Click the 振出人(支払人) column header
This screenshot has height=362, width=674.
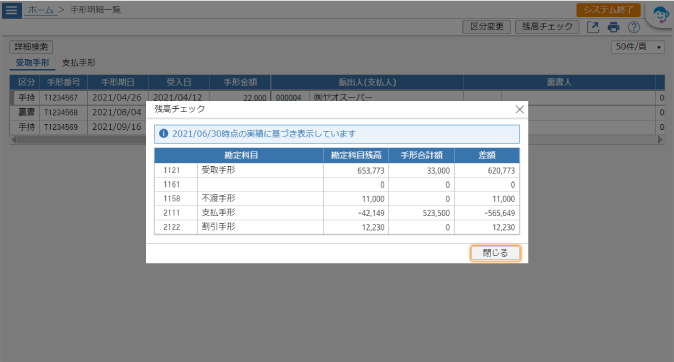pos(367,82)
